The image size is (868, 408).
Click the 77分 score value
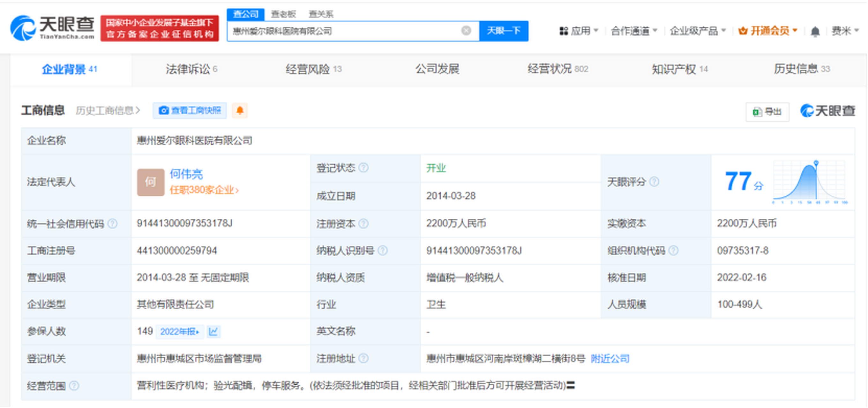(744, 181)
